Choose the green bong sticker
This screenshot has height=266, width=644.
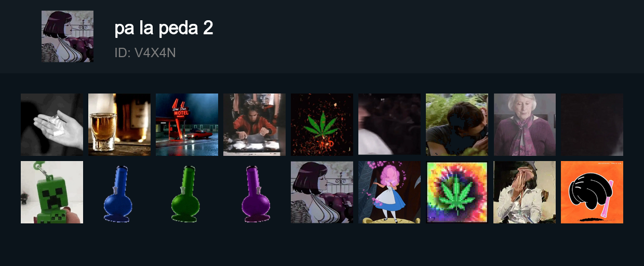click(x=187, y=192)
